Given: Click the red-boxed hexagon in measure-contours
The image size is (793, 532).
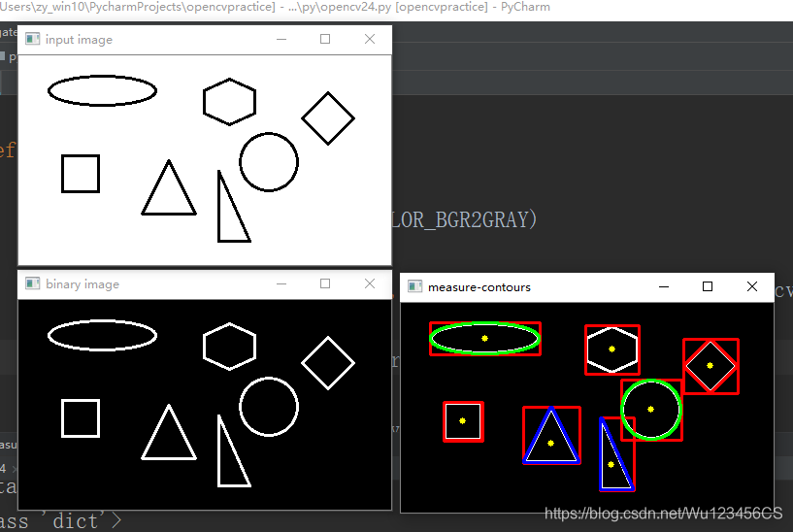Looking at the screenshot, I should pos(611,349).
